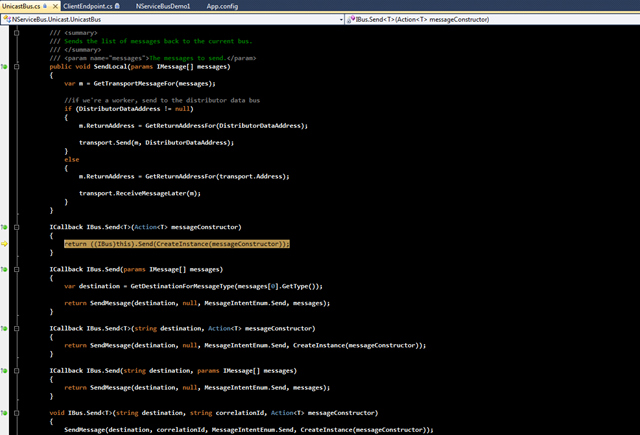The height and width of the screenshot is (435, 640).
Task: Click 'ICallback IBus.Send<T>(Action<T> messageConstructor)' signature
Action: [145, 227]
